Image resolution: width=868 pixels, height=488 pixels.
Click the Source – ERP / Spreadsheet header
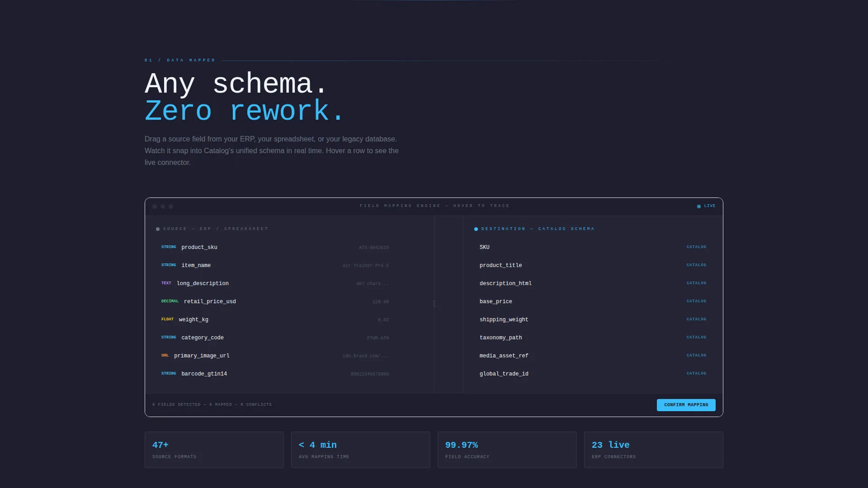click(x=215, y=229)
